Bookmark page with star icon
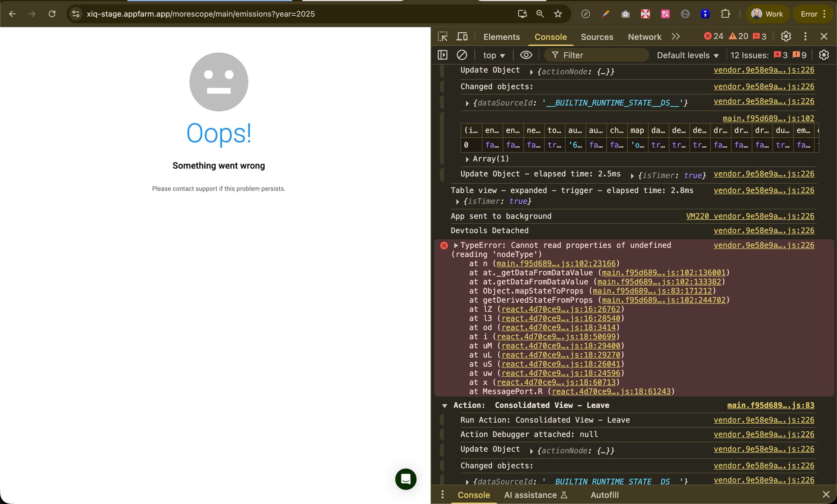Screen dimensions: 837x504 (558, 14)
